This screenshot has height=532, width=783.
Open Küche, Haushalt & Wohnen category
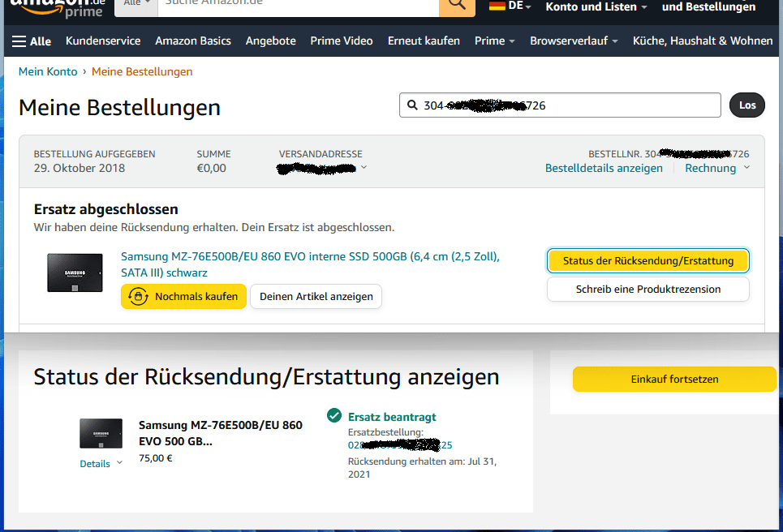point(703,41)
